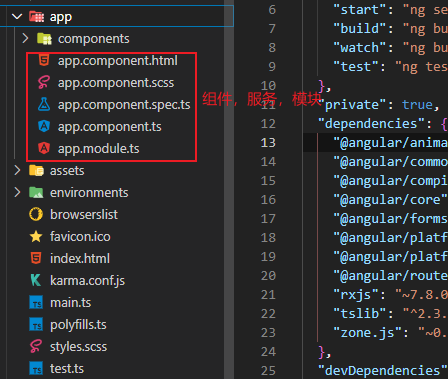Viewport: 448px width, 379px height.
Task: Click the "@angular/route" entry on line 20
Action: pyautogui.click(x=391, y=276)
